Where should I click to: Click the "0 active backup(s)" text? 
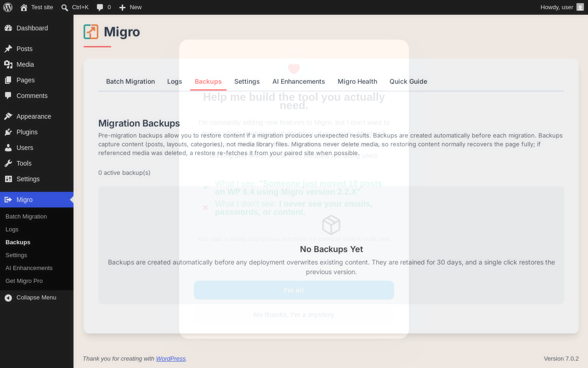point(124,172)
